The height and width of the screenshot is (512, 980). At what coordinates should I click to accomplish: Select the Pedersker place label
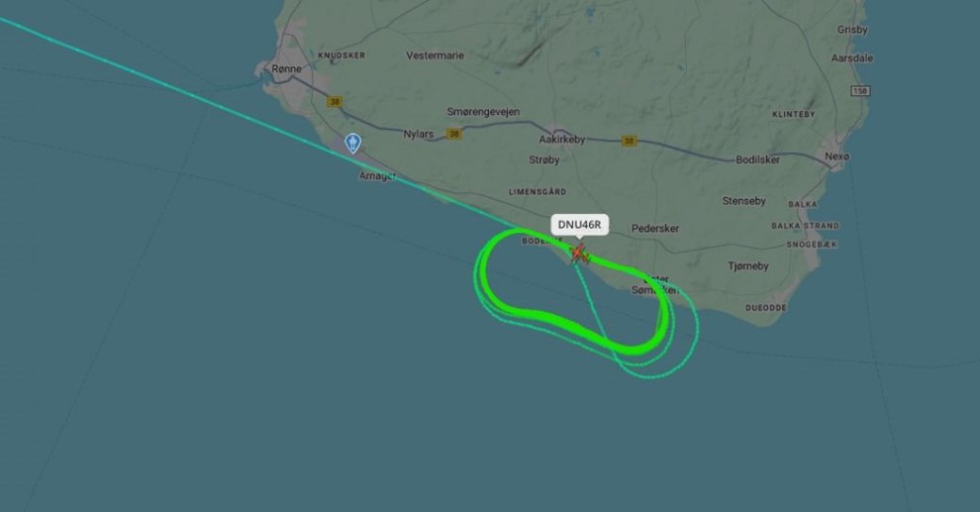pos(655,228)
